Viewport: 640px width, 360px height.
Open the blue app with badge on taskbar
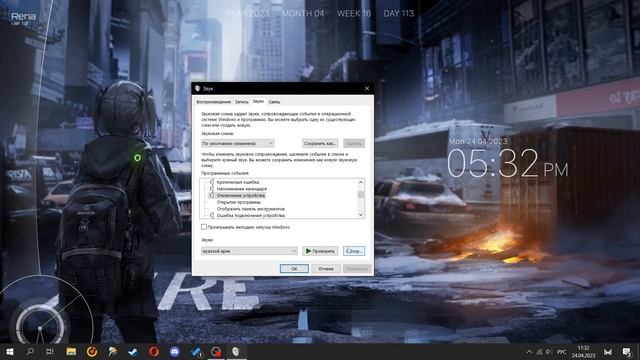196,351
